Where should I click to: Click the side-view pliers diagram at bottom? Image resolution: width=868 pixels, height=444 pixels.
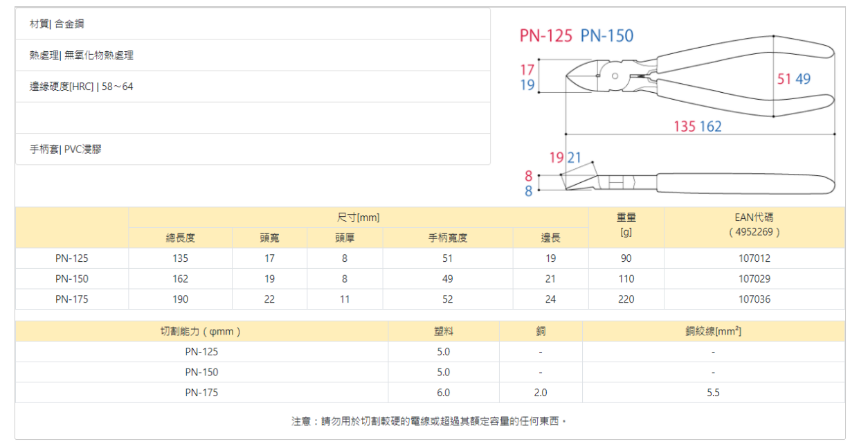click(x=699, y=183)
